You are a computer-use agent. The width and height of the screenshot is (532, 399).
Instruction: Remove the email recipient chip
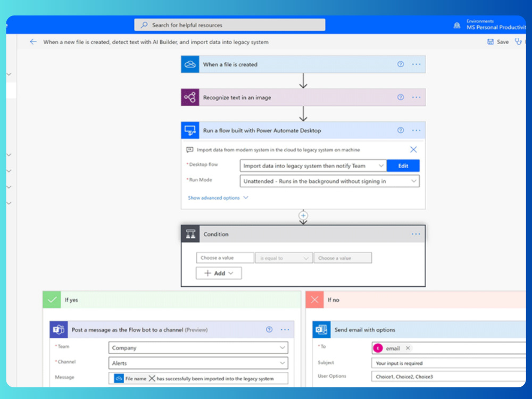click(408, 348)
